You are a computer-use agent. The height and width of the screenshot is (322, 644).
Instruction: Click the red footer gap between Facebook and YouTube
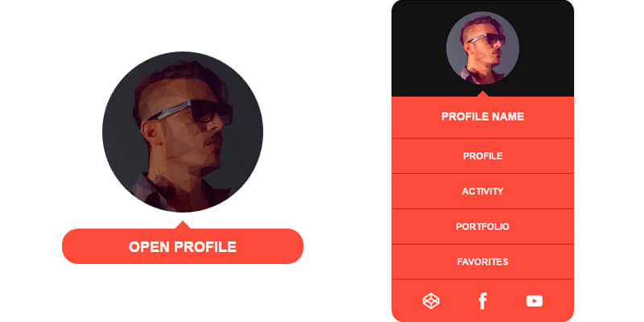point(507,301)
